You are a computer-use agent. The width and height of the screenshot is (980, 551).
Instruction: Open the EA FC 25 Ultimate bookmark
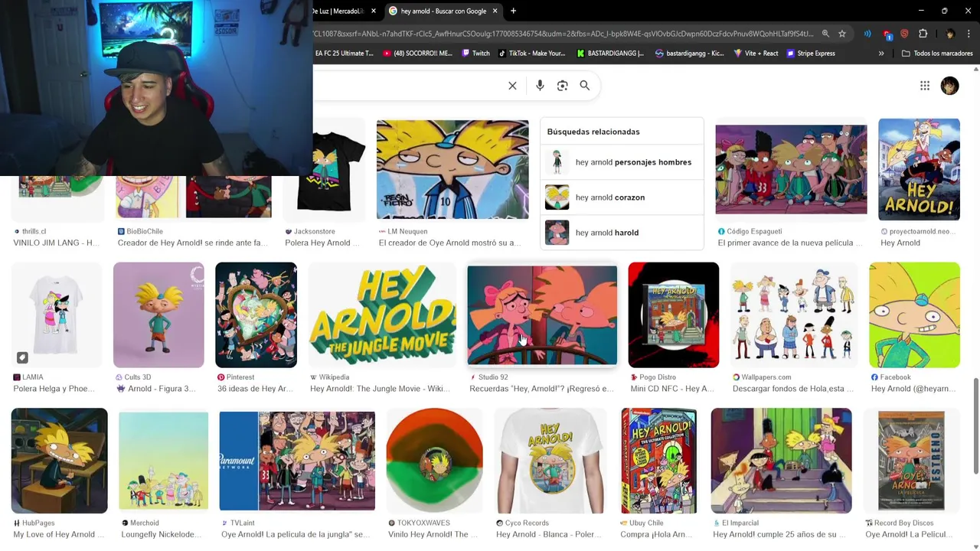[x=344, y=54]
